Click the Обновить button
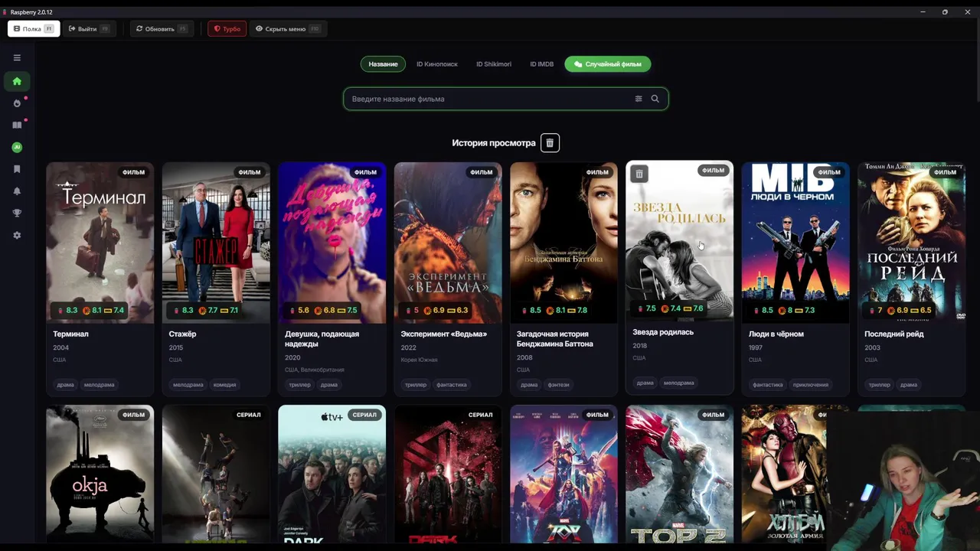This screenshot has width=980, height=551. pyautogui.click(x=162, y=29)
